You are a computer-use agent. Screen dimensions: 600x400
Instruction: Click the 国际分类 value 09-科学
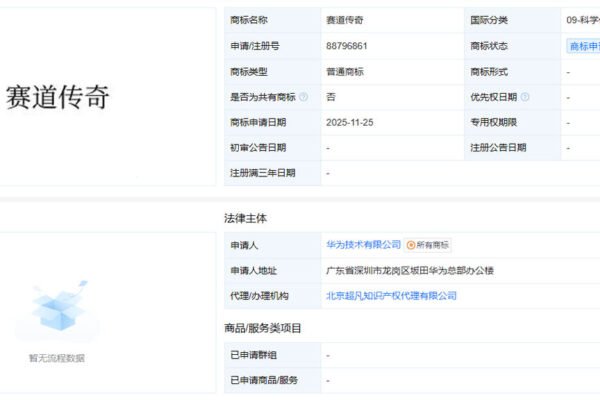(x=582, y=20)
